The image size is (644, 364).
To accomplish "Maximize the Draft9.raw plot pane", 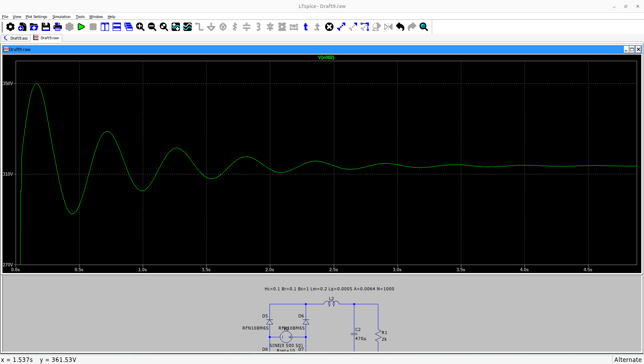I will 632,50.
